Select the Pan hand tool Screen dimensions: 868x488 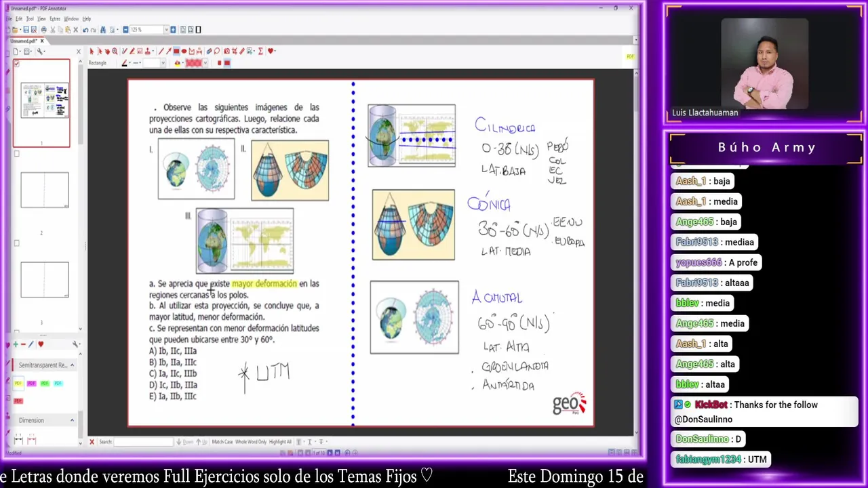[107, 52]
